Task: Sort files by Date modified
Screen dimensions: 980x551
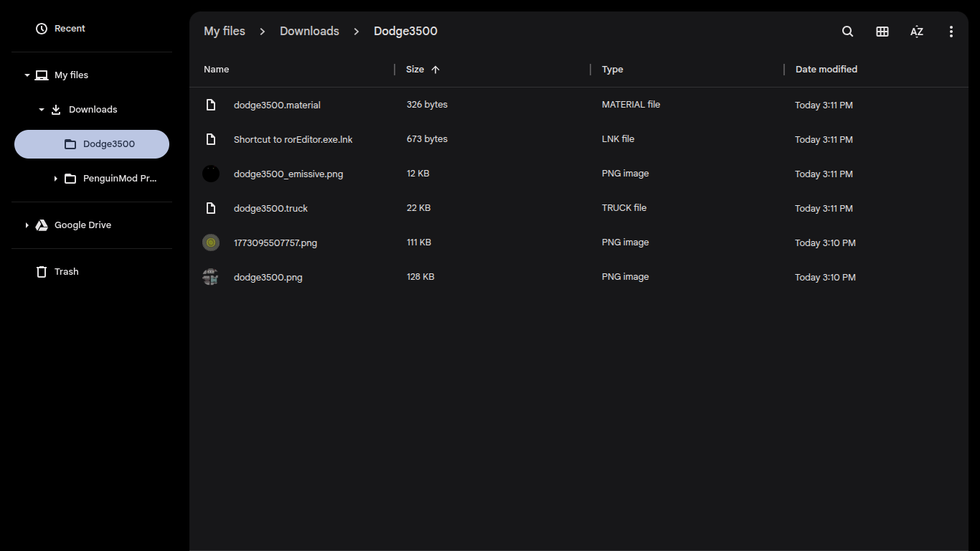Action: (826, 70)
